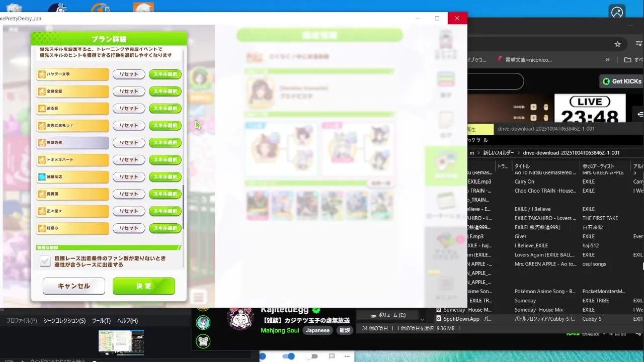Open the chat bubble icon at bottom
The height and width of the screenshot is (362, 644).
(332, 356)
